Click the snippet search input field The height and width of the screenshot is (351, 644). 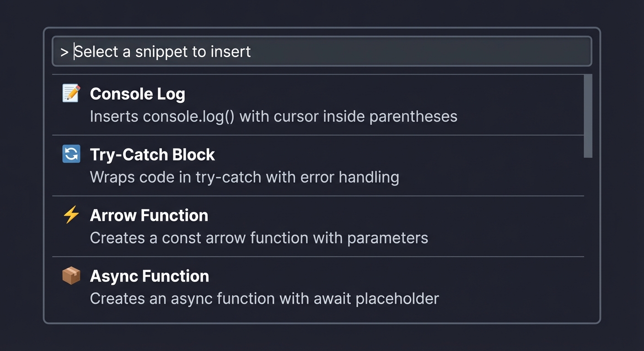(320, 51)
